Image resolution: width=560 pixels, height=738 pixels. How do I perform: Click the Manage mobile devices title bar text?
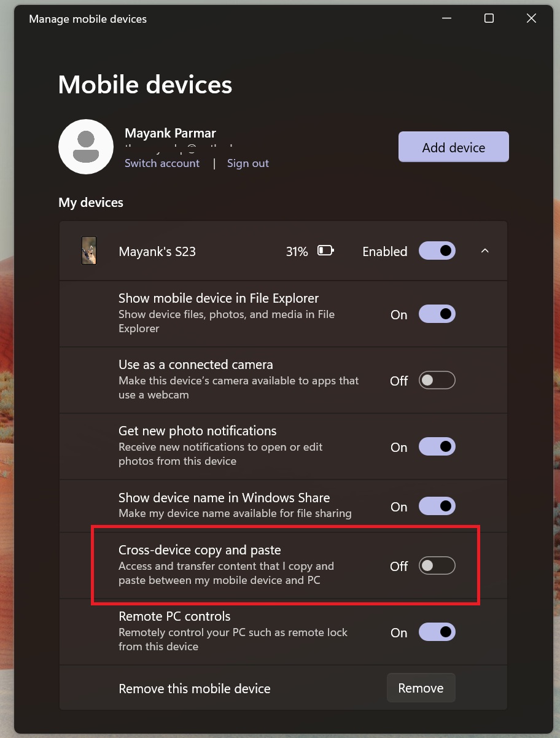click(88, 18)
